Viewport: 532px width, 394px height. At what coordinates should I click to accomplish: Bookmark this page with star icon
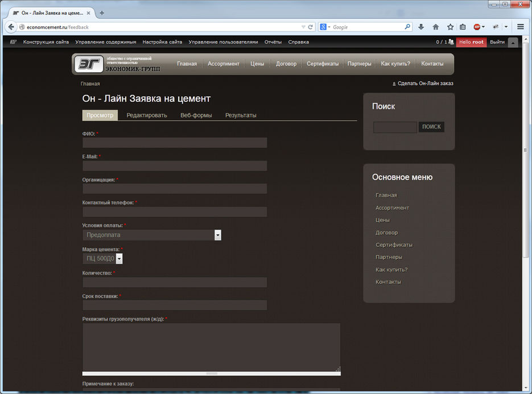click(x=450, y=27)
